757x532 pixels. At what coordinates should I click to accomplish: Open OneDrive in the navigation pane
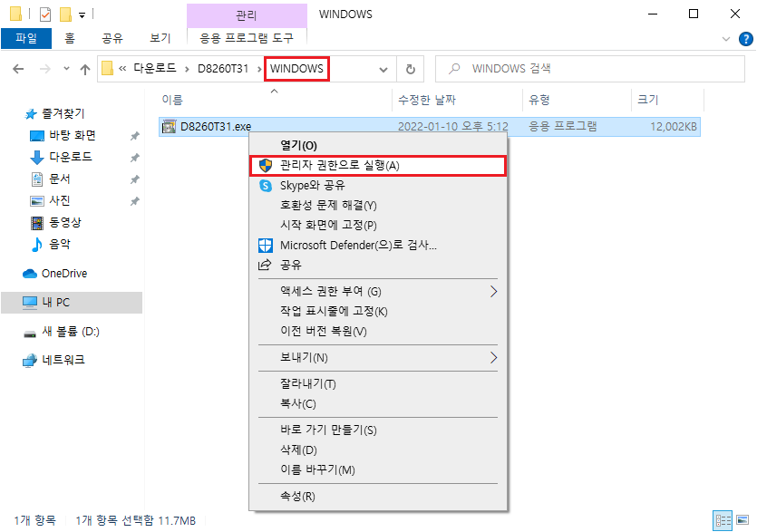pyautogui.click(x=63, y=273)
